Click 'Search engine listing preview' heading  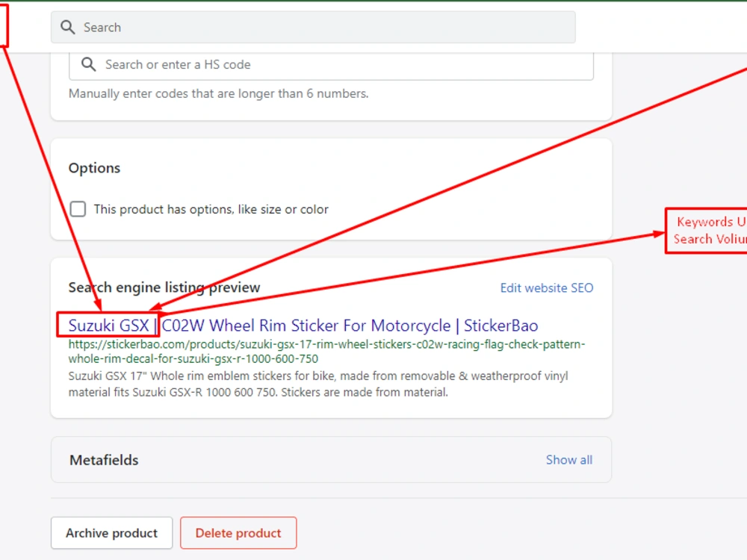(164, 287)
